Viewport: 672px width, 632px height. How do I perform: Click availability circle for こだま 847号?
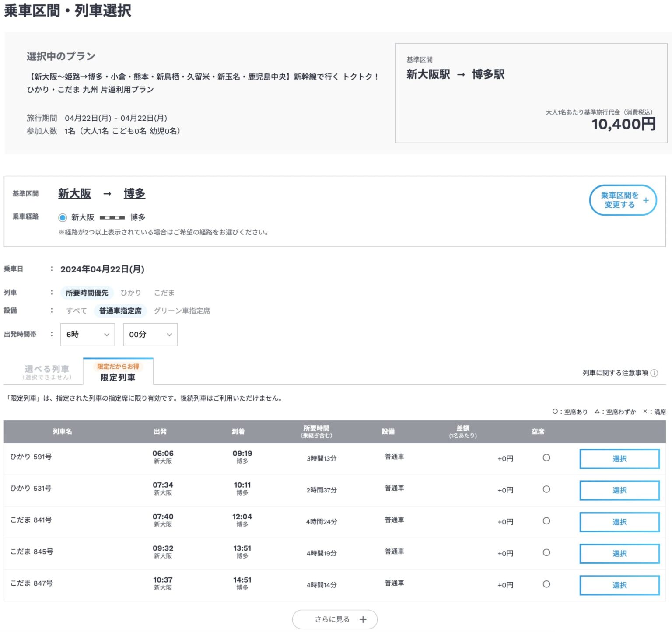coord(546,584)
